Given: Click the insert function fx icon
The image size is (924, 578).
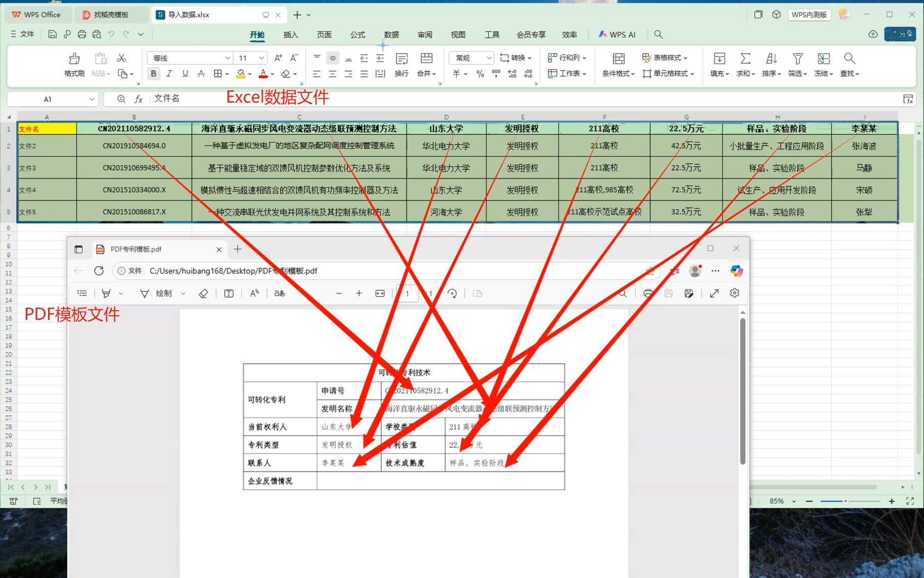Looking at the screenshot, I should point(138,99).
